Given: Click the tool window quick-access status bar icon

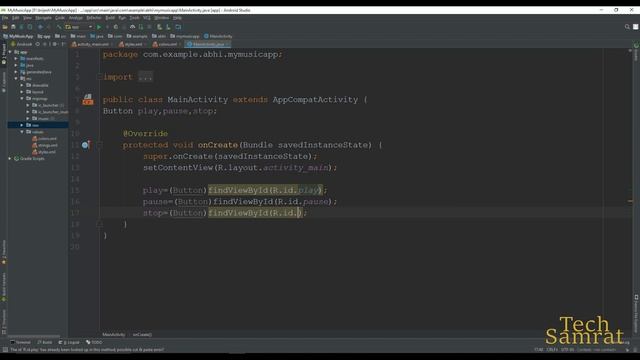Looking at the screenshot, I should click(x=5, y=350).
